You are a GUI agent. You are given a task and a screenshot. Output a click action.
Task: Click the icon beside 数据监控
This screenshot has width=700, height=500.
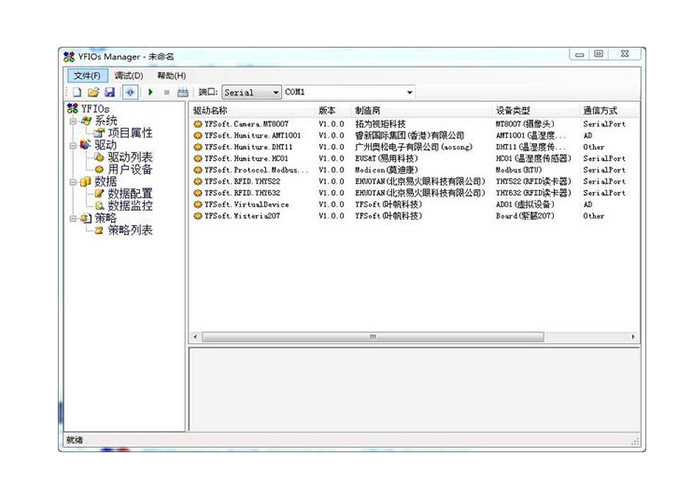(99, 205)
